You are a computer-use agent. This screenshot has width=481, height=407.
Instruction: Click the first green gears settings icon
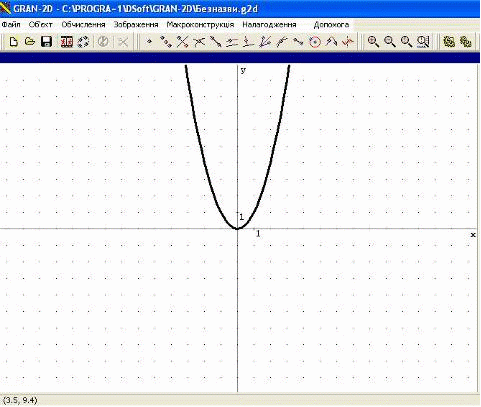pyautogui.click(x=449, y=42)
